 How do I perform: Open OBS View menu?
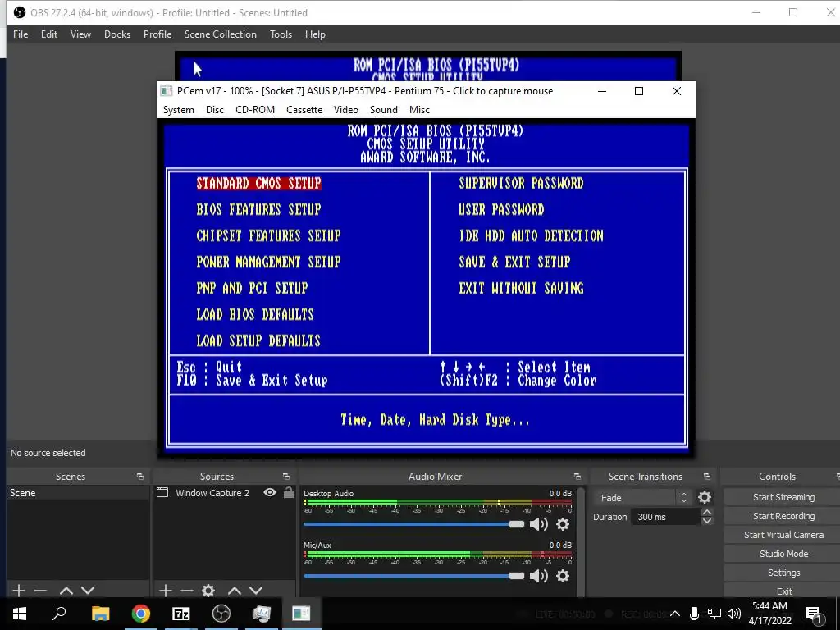[x=80, y=34]
